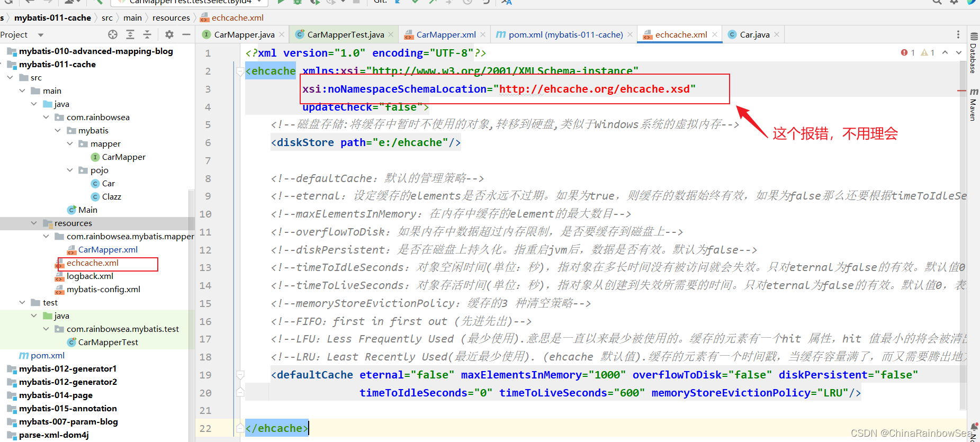Collapse the com.rainbowsea package
Screen dimensions: 980x442
point(46,118)
